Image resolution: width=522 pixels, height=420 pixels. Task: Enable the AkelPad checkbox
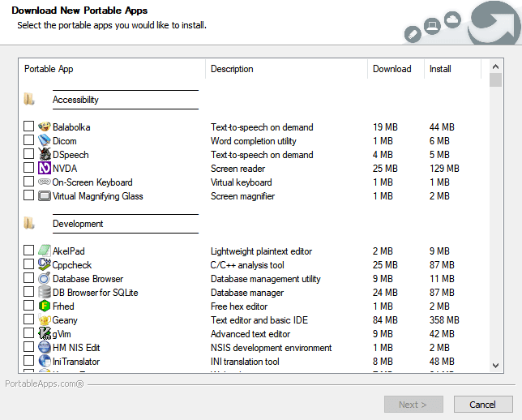click(29, 251)
